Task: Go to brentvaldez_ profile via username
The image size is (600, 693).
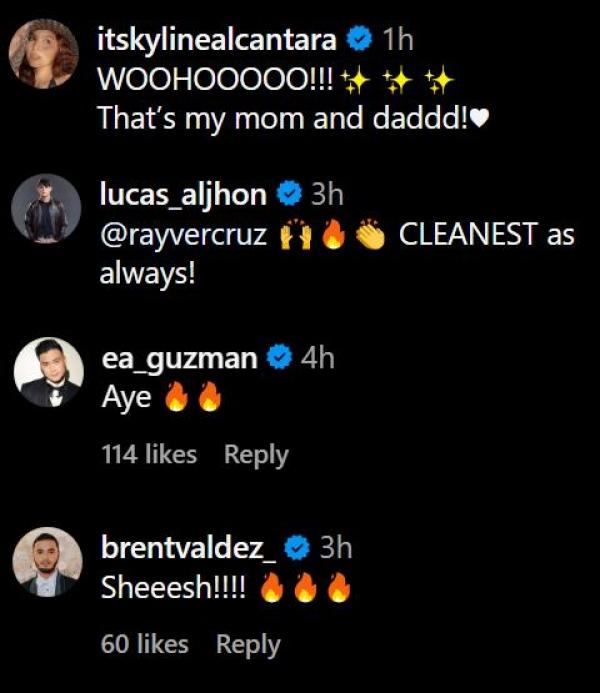Action: click(x=188, y=548)
